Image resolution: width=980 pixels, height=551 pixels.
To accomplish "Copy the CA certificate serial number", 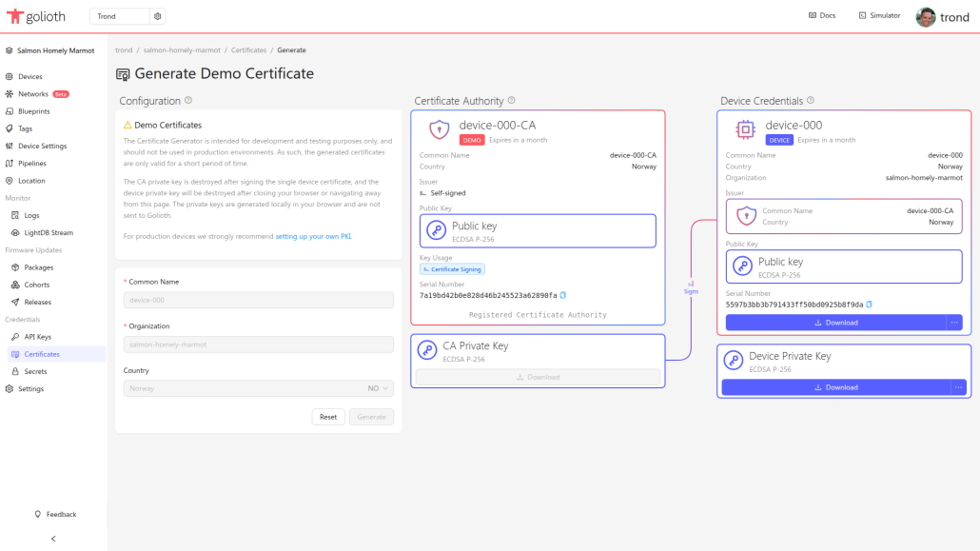I will click(x=563, y=295).
